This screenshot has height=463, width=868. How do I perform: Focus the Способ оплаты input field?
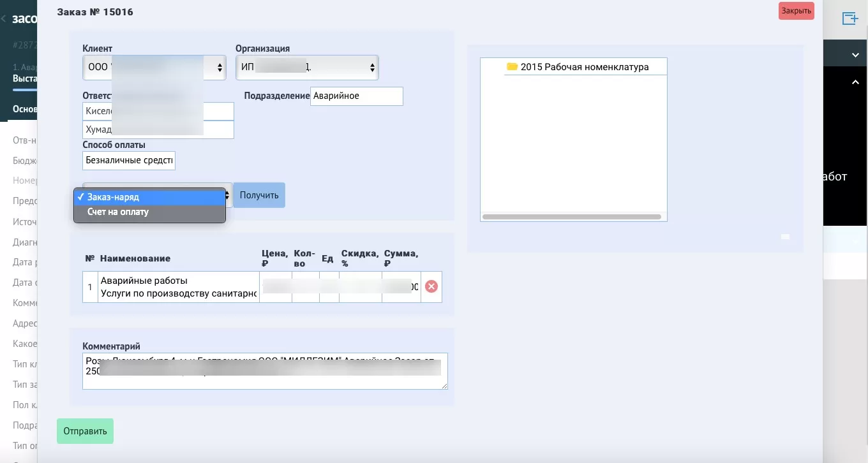coord(128,161)
